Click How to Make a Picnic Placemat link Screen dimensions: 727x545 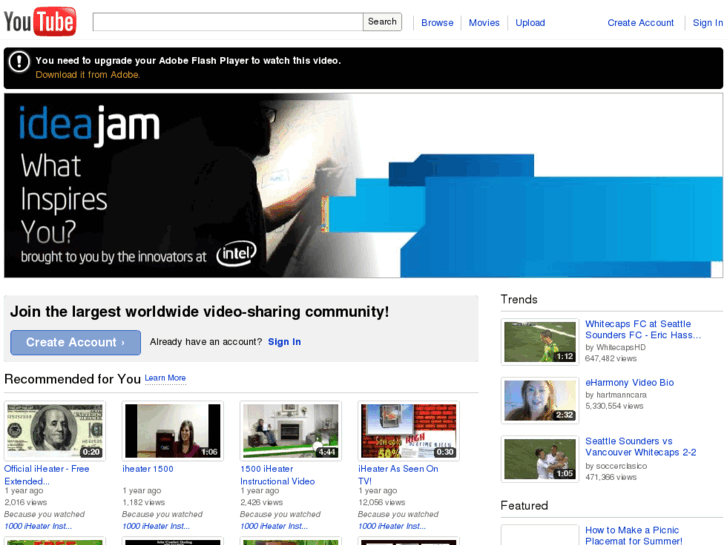(x=633, y=535)
